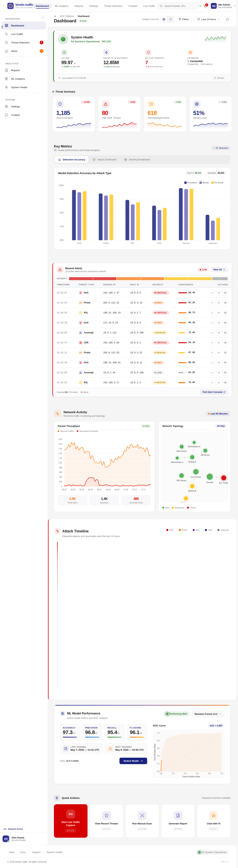Open the Random Forest v3.2 model dropdown

[208, 714]
